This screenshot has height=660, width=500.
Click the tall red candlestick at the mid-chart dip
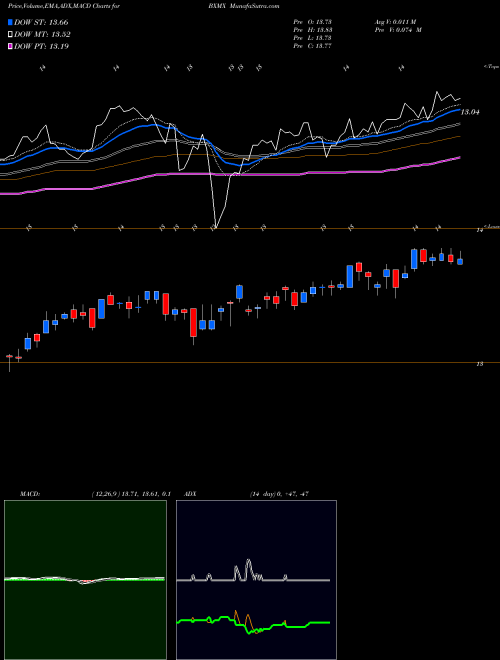[x=193, y=323]
